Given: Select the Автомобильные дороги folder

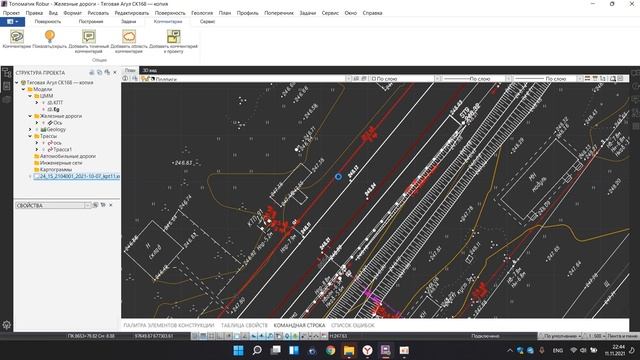Looking at the screenshot, I should pos(64,156).
